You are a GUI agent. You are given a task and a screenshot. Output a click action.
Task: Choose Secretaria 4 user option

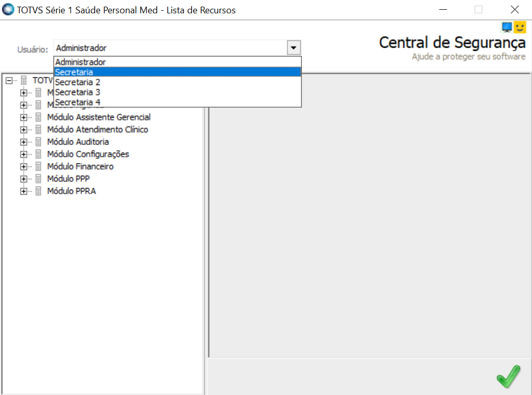coord(177,102)
